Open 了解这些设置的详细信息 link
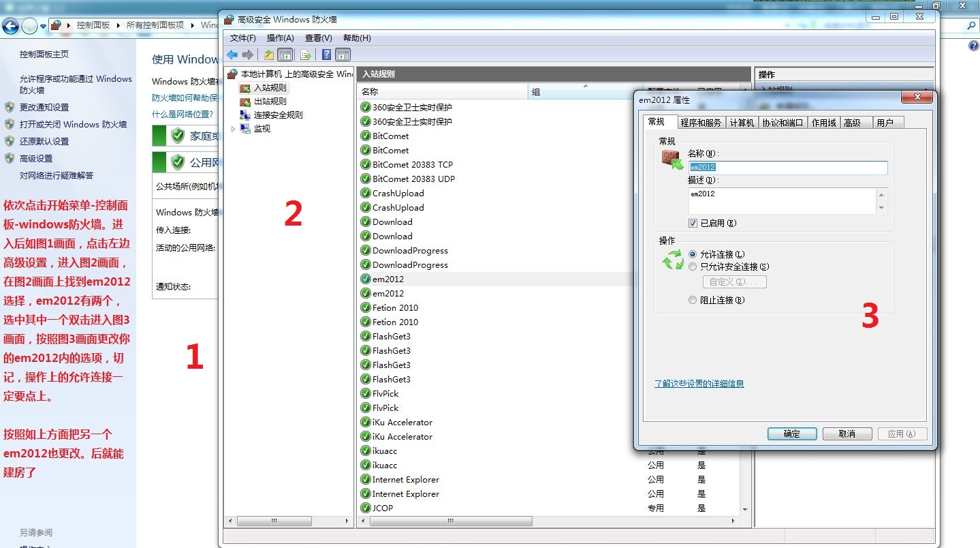Image resolution: width=980 pixels, height=548 pixels. [699, 384]
